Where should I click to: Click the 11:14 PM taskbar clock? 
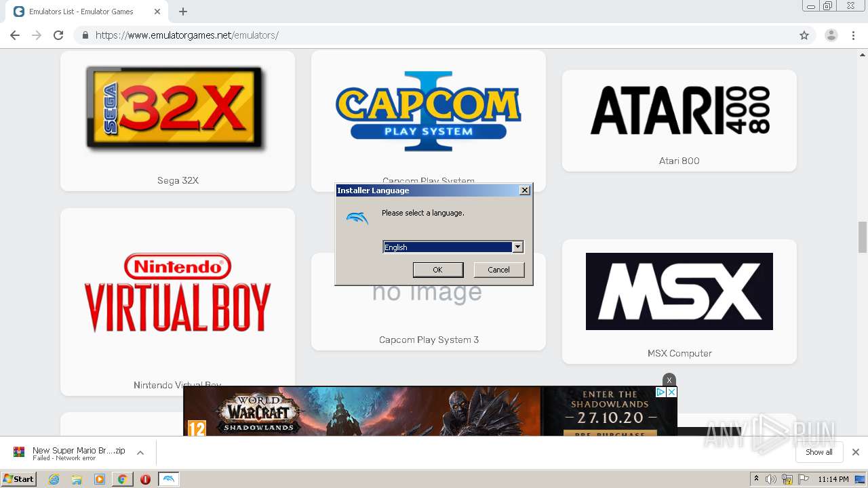(x=833, y=479)
